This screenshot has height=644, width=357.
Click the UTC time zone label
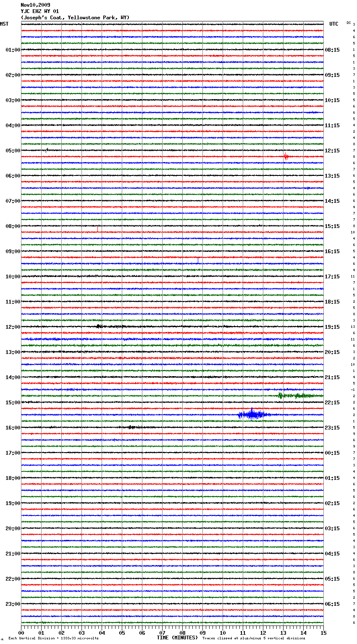(333, 24)
